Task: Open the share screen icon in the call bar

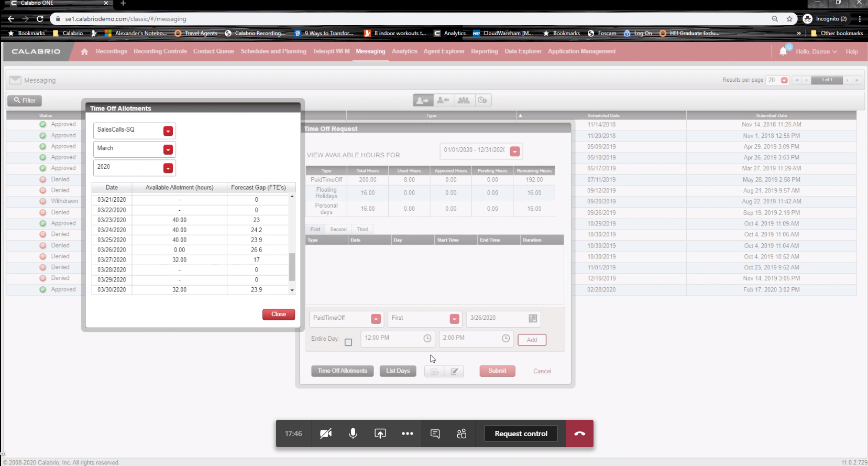Action: [x=380, y=434]
